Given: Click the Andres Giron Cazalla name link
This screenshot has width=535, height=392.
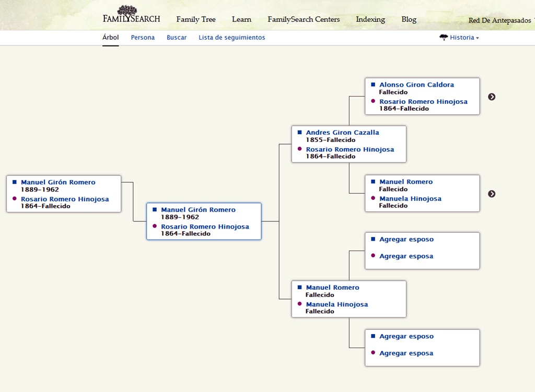Looking at the screenshot, I should point(343,133).
